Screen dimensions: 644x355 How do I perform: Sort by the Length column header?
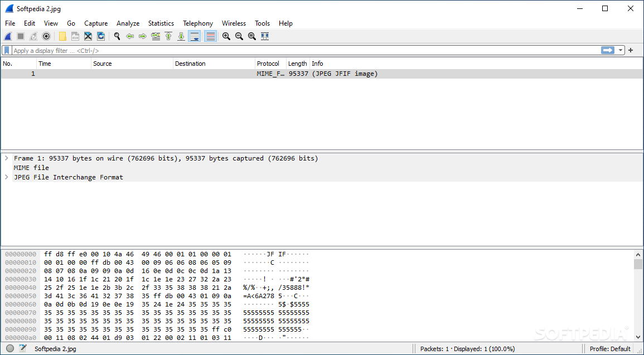[298, 64]
